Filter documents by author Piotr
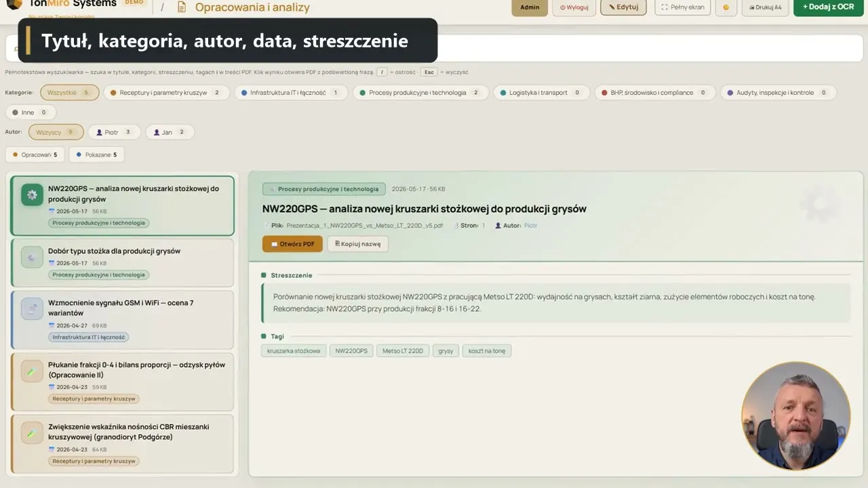 [x=114, y=132]
